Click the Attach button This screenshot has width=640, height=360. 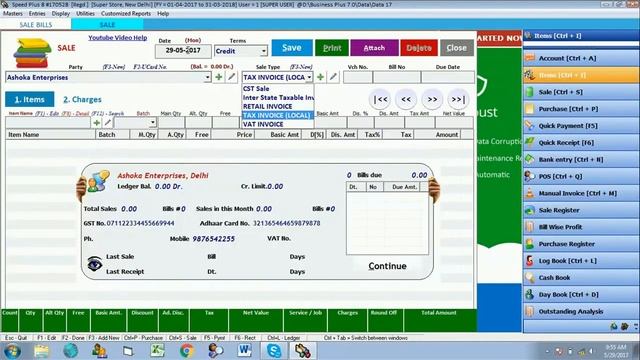coord(374,48)
